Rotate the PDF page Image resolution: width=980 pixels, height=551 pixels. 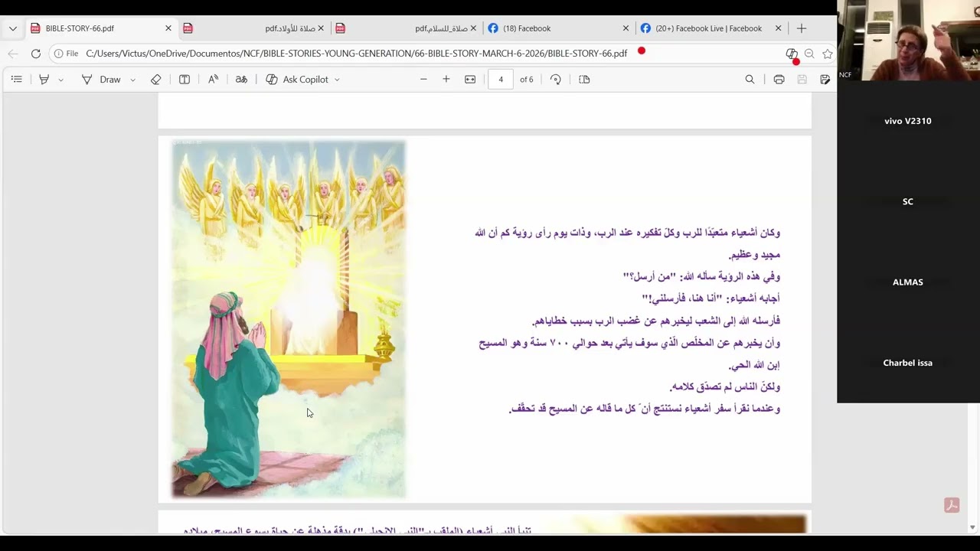(556, 80)
